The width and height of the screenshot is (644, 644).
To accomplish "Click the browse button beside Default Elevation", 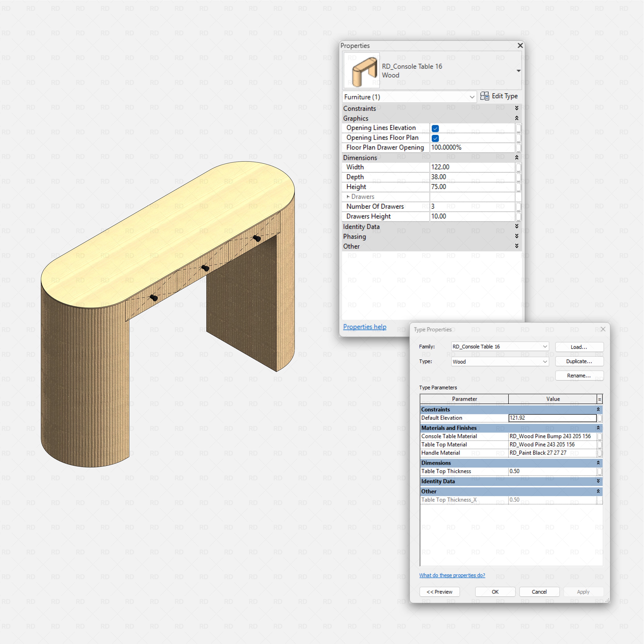I will [x=599, y=418].
